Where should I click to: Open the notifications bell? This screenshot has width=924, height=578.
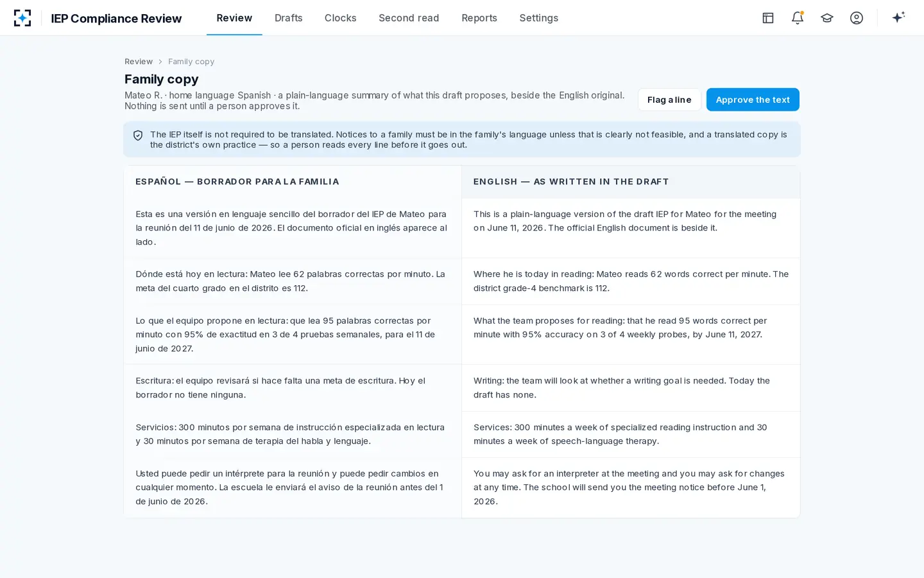tap(798, 18)
